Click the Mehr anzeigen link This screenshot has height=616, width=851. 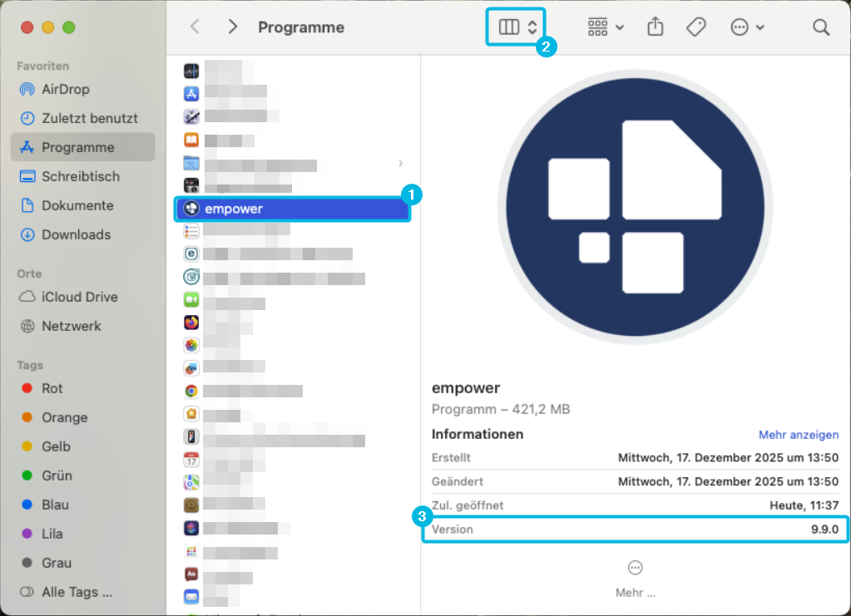coord(799,435)
